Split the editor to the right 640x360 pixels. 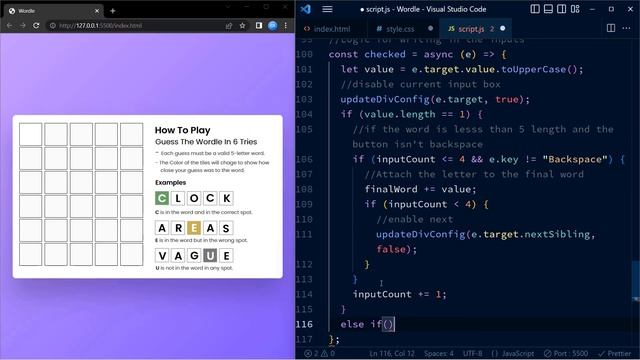(611, 28)
